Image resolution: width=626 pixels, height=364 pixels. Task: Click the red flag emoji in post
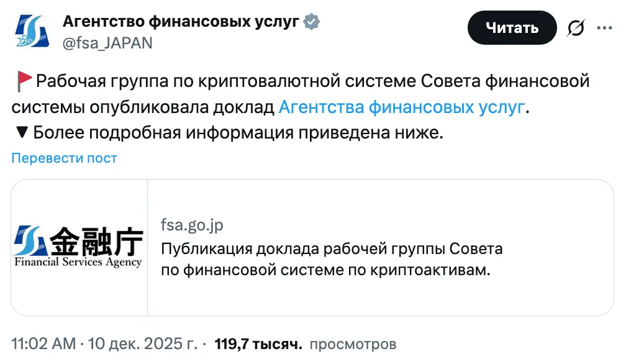[x=24, y=81]
